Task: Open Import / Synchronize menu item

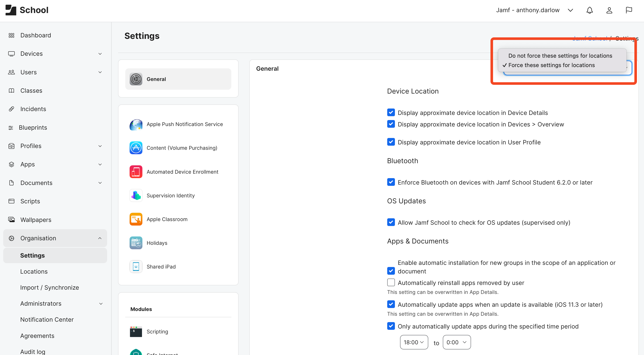Action: 50,288
